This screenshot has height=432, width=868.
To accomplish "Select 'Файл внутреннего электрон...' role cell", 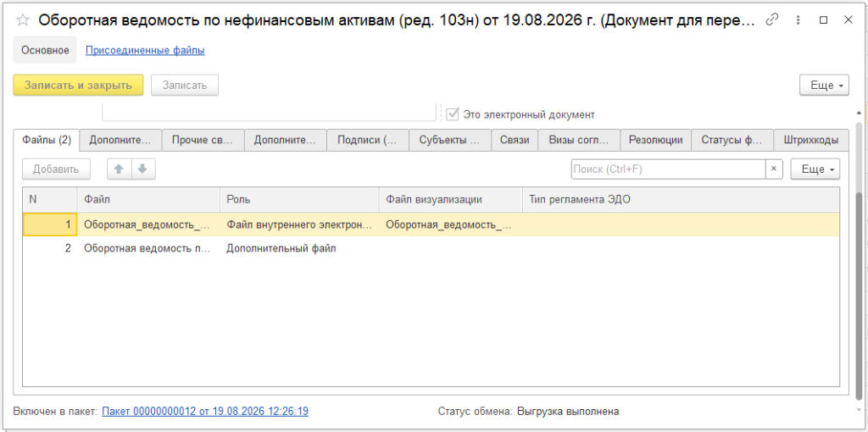I will (x=299, y=224).
